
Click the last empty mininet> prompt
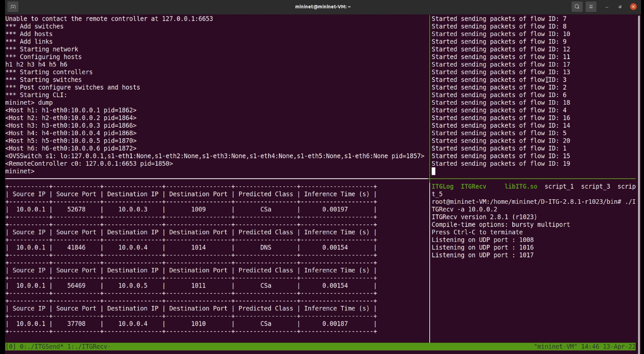(x=20, y=171)
